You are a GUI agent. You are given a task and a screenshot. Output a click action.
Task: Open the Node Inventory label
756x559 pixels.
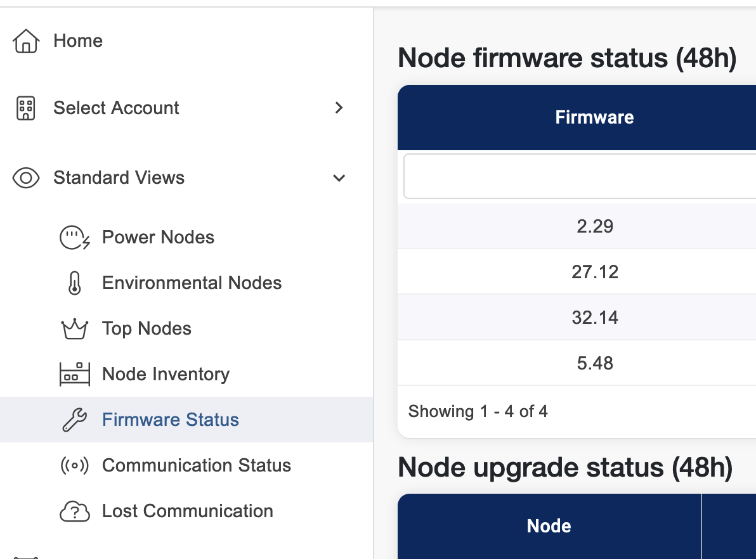[x=166, y=375]
